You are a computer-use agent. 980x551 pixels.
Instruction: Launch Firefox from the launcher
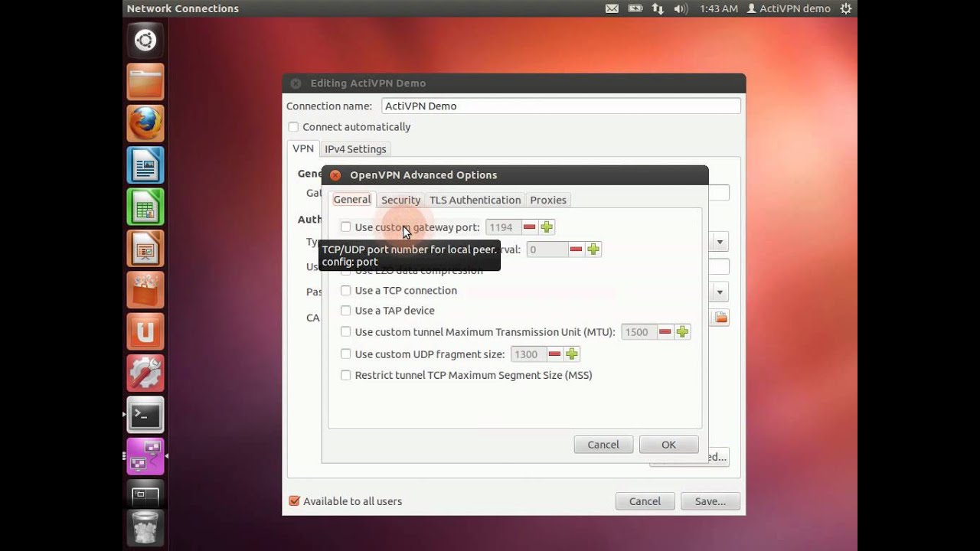tap(145, 123)
